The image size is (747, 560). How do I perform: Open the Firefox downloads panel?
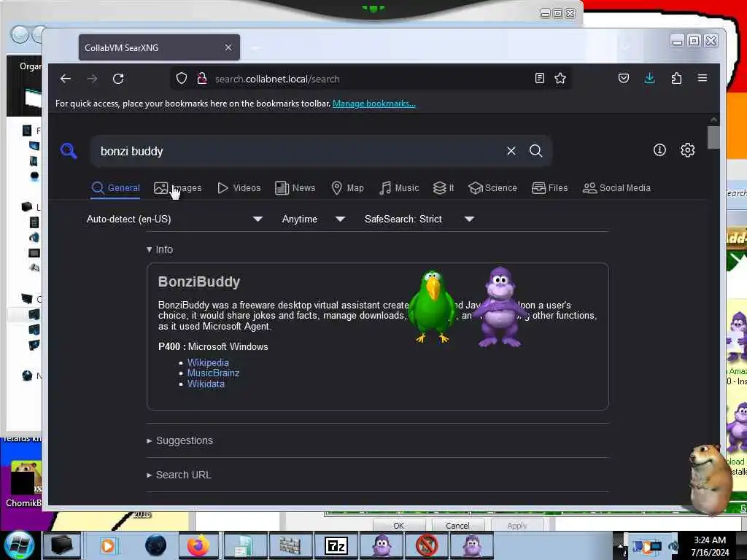(649, 78)
